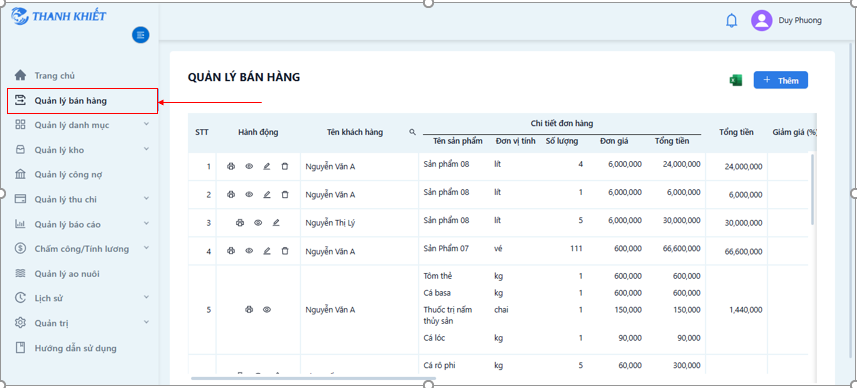Print Nguyễn Thị Lý's order

(x=239, y=222)
